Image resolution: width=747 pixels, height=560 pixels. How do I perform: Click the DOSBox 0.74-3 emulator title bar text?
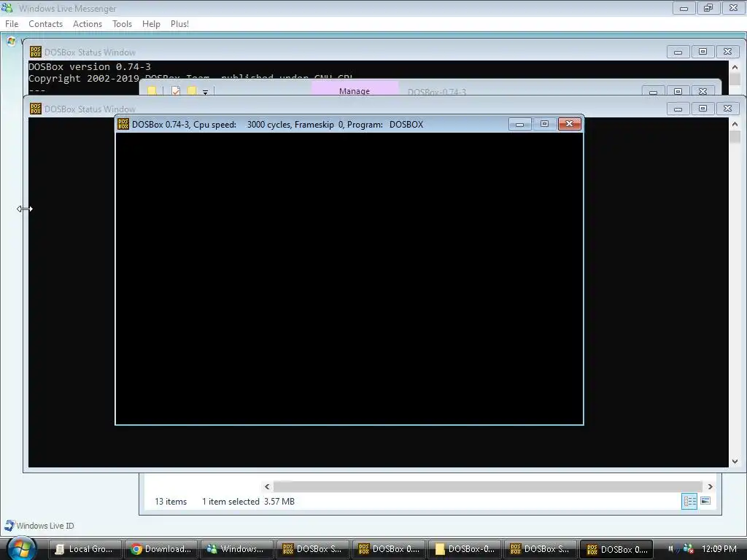tap(277, 125)
